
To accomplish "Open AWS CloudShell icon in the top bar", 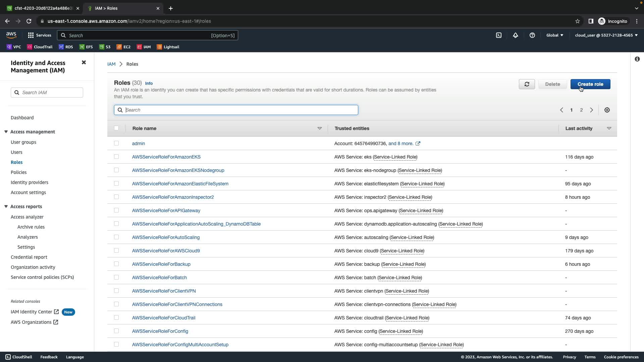I will [499, 35].
